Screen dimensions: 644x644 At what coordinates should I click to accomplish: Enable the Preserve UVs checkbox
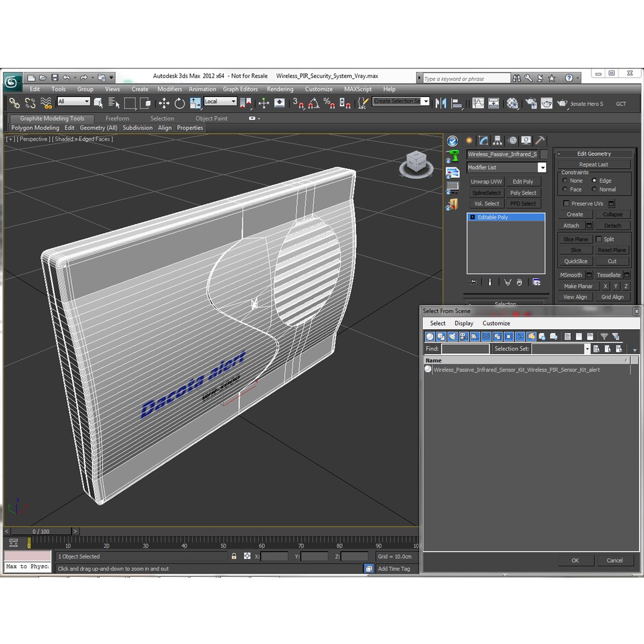[566, 203]
